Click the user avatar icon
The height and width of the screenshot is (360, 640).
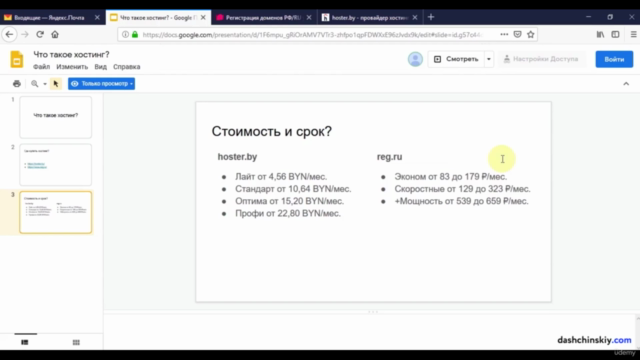pos(415,59)
